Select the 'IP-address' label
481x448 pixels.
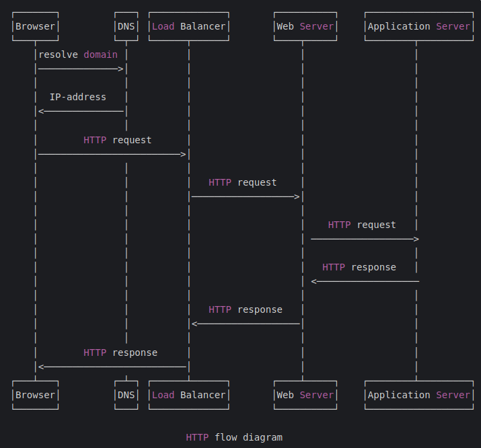coord(78,98)
